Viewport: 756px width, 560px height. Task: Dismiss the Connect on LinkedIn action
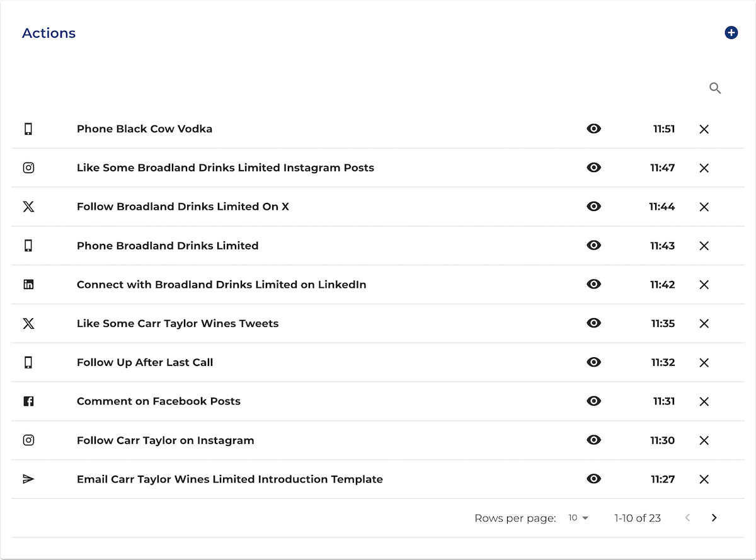point(704,285)
